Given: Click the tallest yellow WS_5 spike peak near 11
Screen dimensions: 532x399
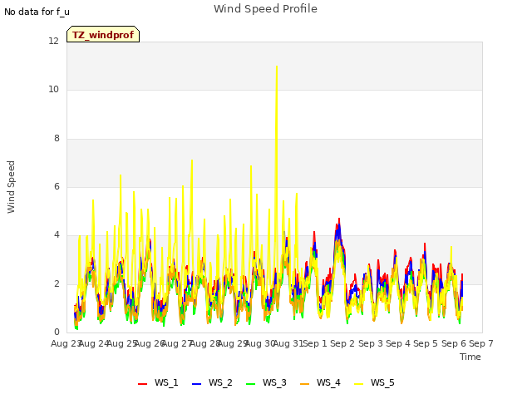Looking at the screenshot, I should coord(277,66).
